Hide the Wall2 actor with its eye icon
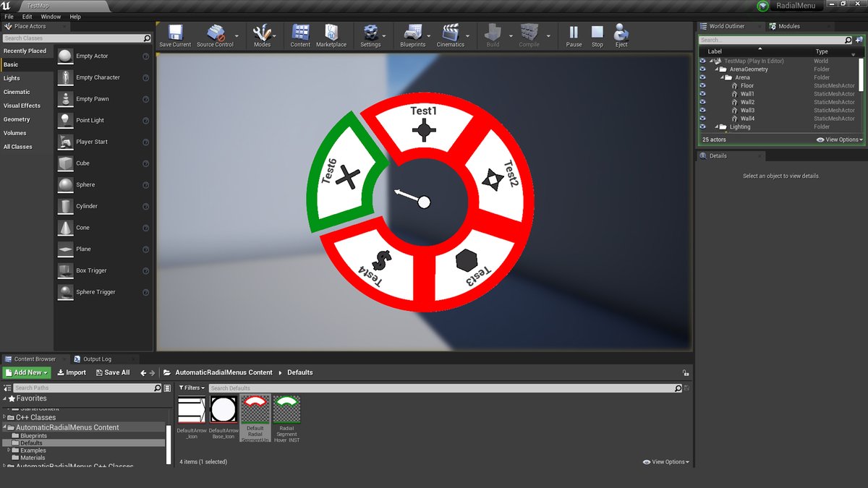The height and width of the screenshot is (488, 868). [702, 102]
